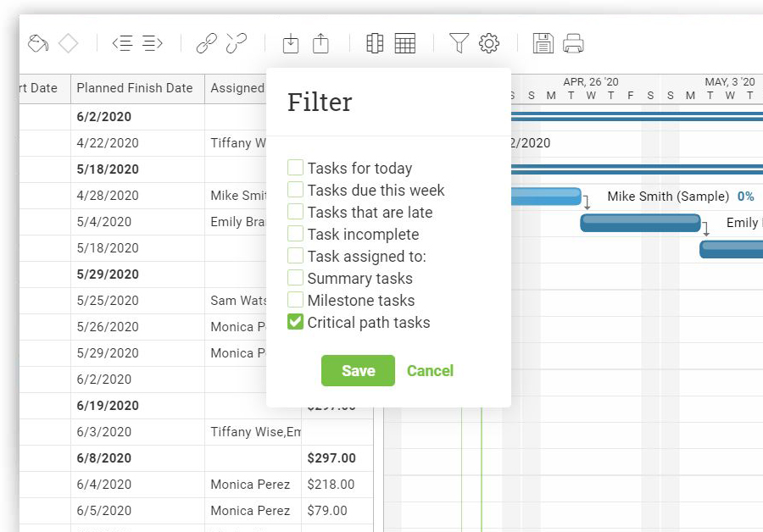
Task: Click the Gantt bar before the Emily label
Action: [x=640, y=223]
